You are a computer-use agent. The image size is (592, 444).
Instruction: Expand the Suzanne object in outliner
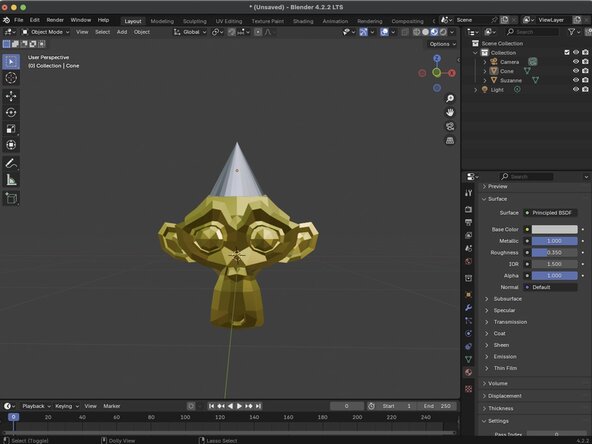[x=485, y=80]
